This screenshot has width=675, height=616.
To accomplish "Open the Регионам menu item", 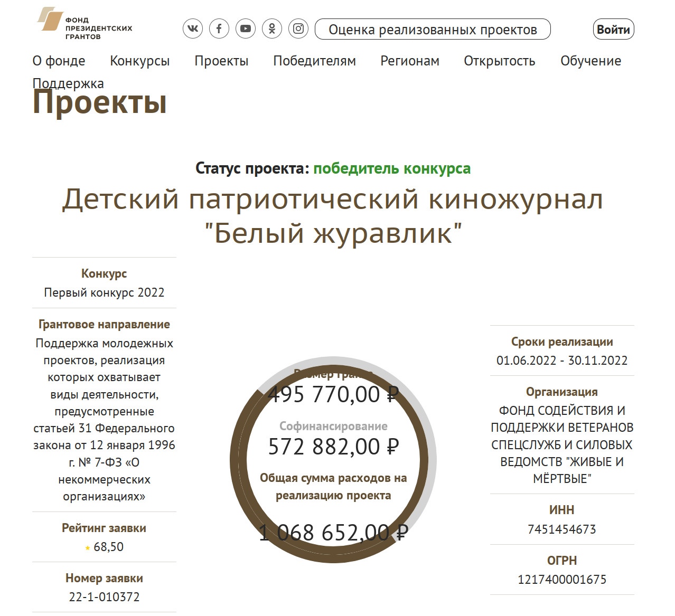I will click(410, 61).
